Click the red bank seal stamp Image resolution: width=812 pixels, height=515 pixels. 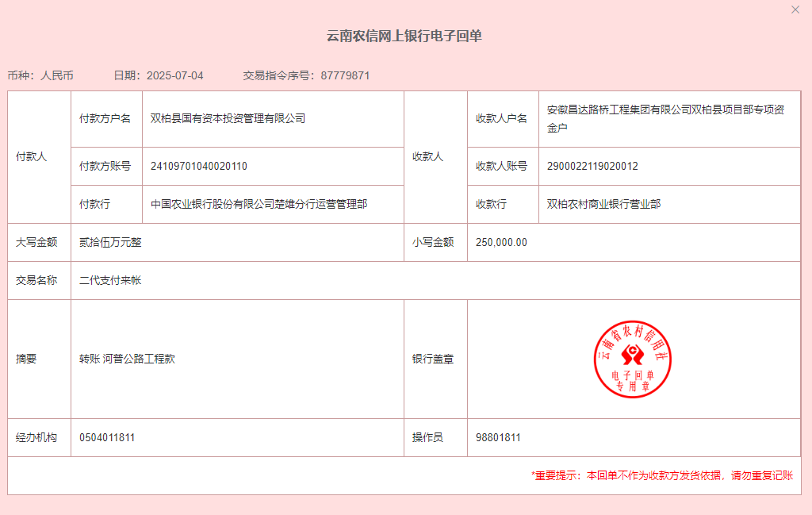[633, 359]
